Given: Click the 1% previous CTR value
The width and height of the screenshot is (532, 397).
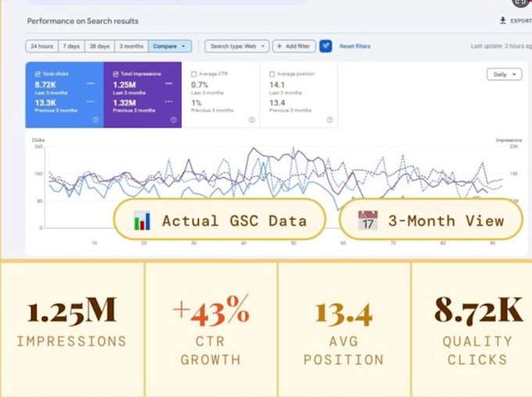Looking at the screenshot, I should [x=196, y=102].
